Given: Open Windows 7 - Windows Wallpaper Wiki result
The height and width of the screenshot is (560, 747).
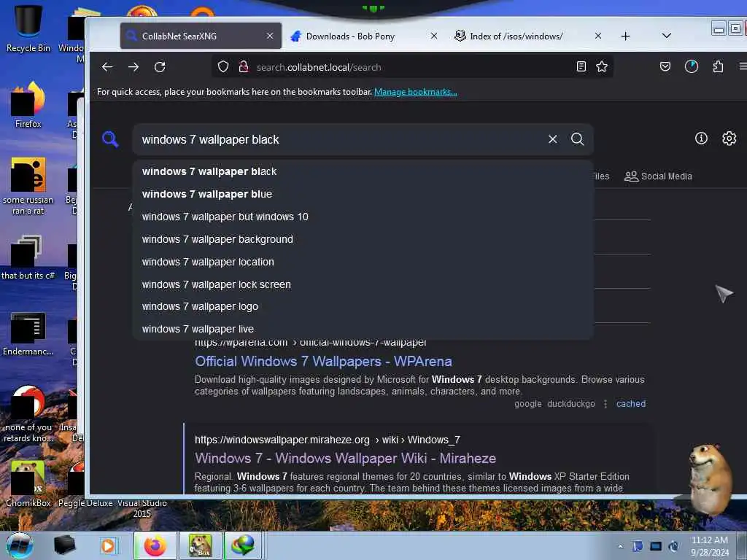Looking at the screenshot, I should coord(345,458).
